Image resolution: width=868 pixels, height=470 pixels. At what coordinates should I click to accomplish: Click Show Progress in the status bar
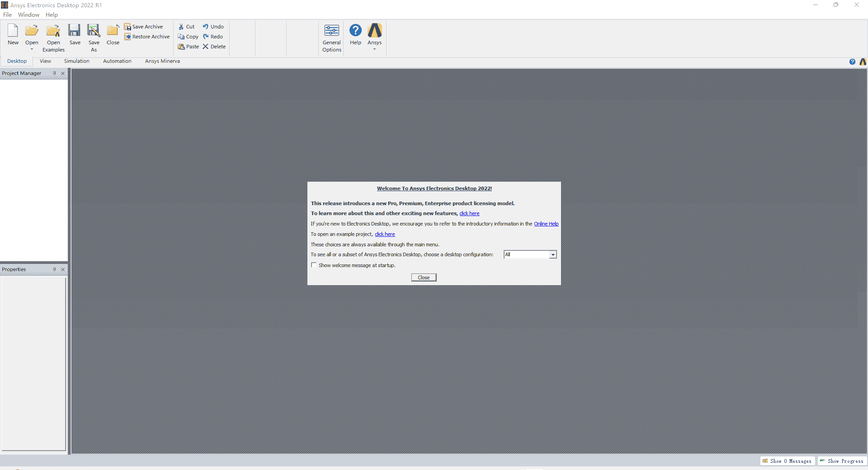point(842,461)
